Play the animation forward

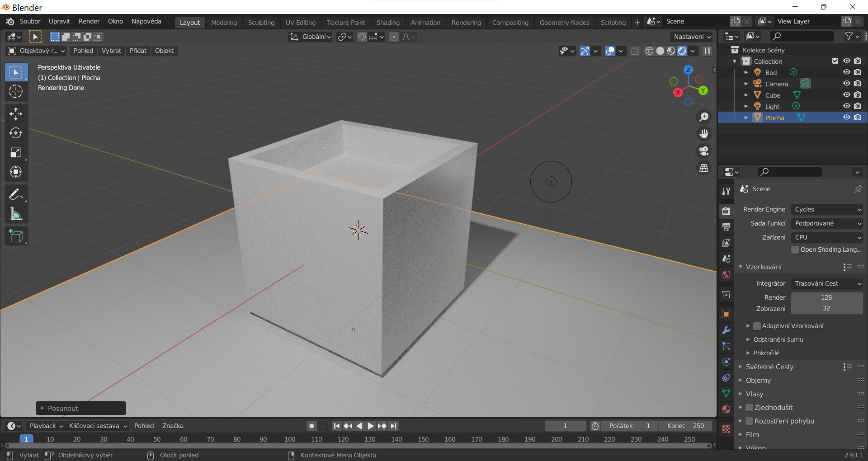point(371,426)
